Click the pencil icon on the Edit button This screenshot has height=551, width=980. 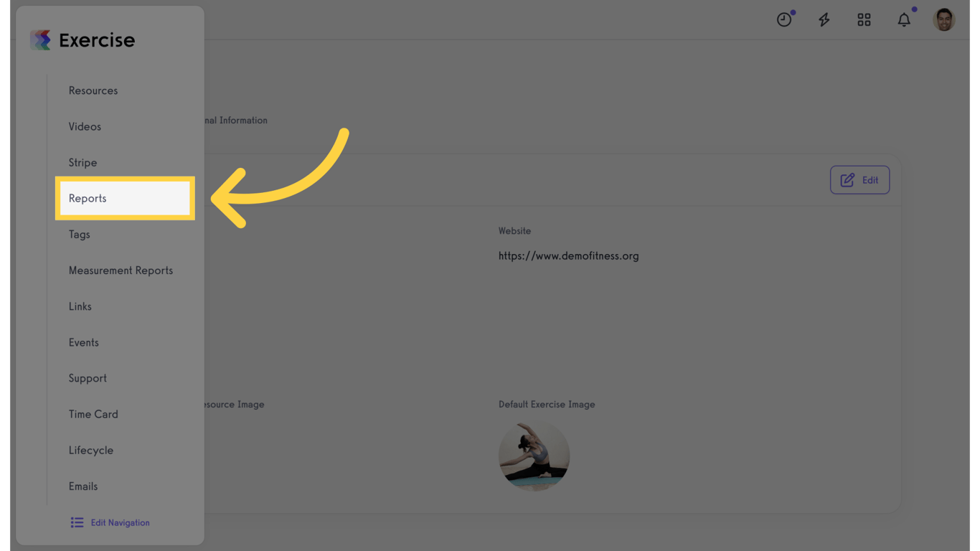coord(847,180)
